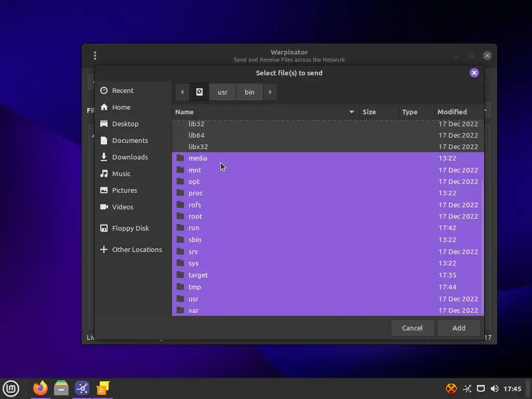Select the var folder
This screenshot has height=399, width=532.
[x=328, y=311]
